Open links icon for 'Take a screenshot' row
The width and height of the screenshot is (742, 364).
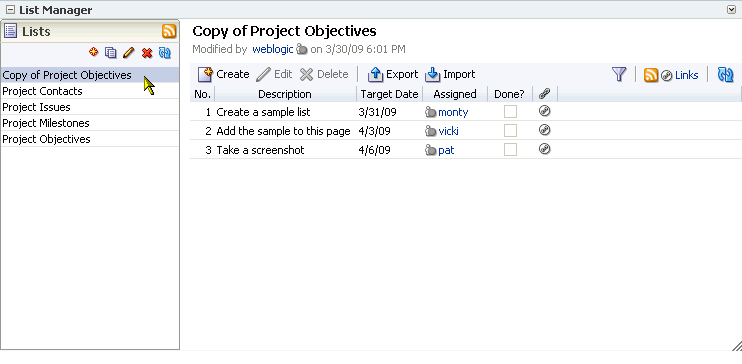tap(545, 149)
